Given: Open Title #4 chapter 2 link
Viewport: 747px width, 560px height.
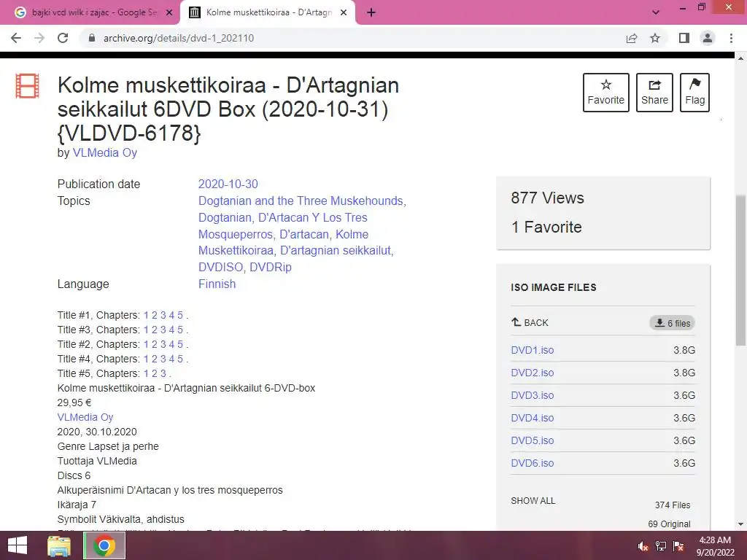Looking at the screenshot, I should point(155,359).
